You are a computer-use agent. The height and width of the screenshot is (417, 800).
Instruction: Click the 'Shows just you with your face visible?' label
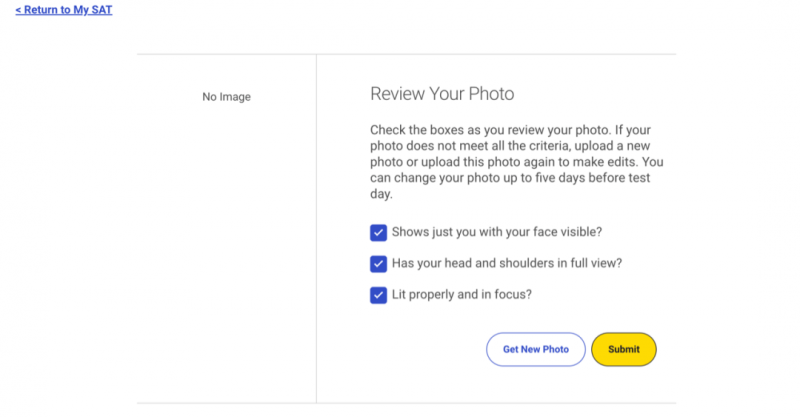point(497,232)
